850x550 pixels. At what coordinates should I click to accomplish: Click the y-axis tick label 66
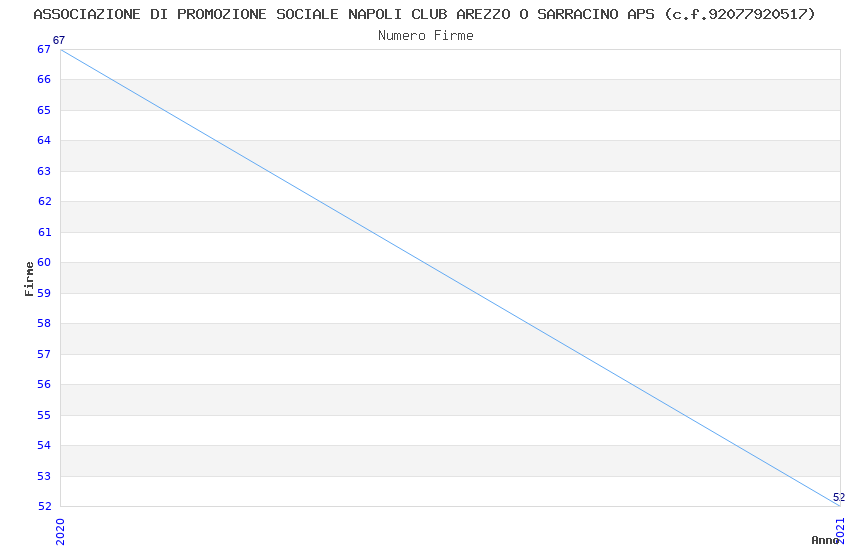[44, 80]
